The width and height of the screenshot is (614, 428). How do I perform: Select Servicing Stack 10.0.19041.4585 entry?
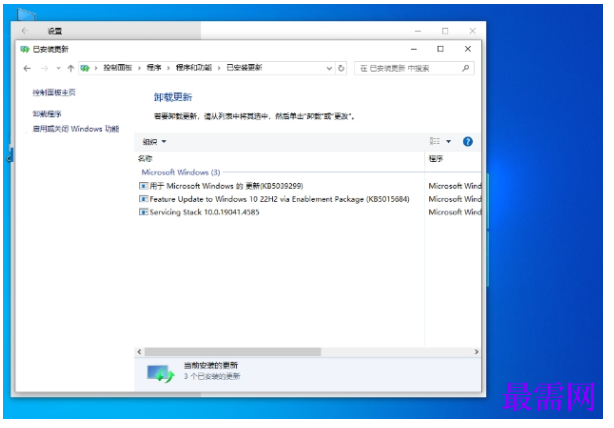tap(204, 212)
